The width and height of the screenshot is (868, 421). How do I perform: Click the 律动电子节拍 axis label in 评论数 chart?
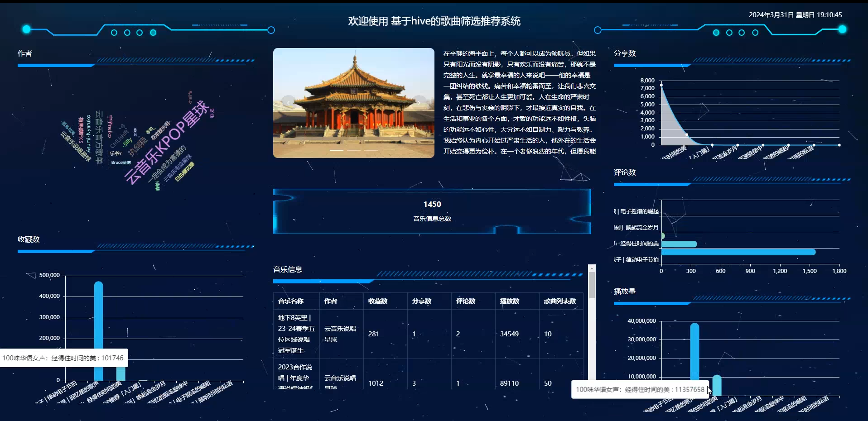(x=636, y=260)
